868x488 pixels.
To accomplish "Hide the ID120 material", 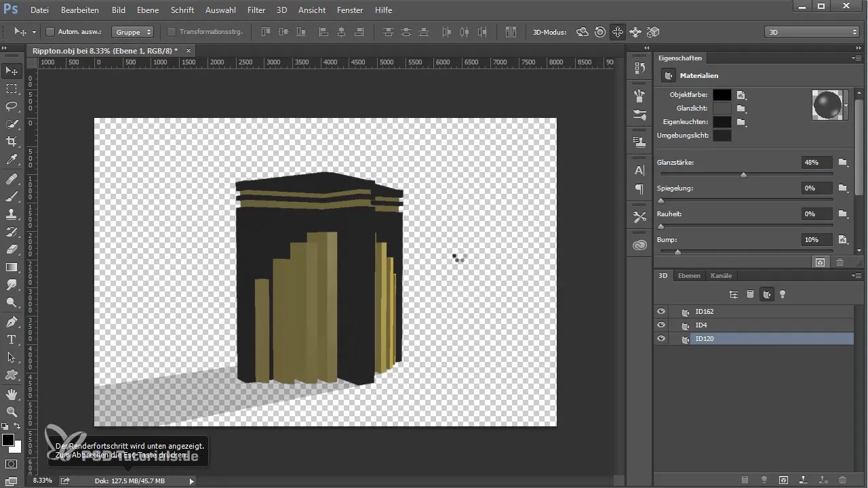I will (661, 339).
